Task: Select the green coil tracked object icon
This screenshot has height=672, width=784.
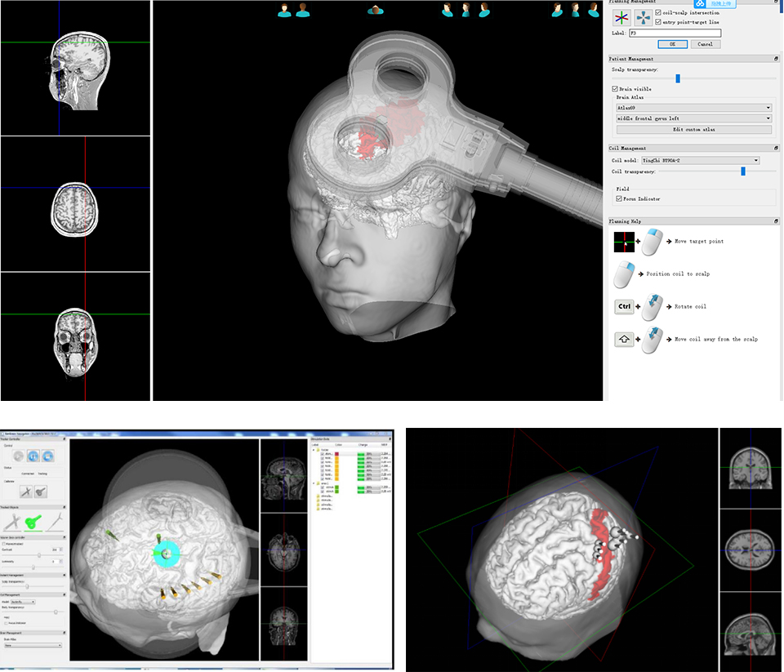Action: [33, 520]
